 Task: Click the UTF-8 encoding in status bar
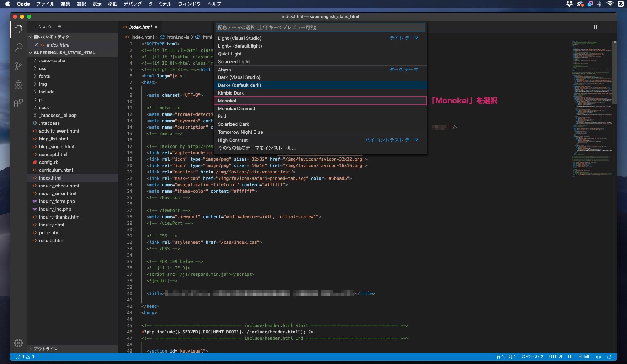[x=555, y=357]
